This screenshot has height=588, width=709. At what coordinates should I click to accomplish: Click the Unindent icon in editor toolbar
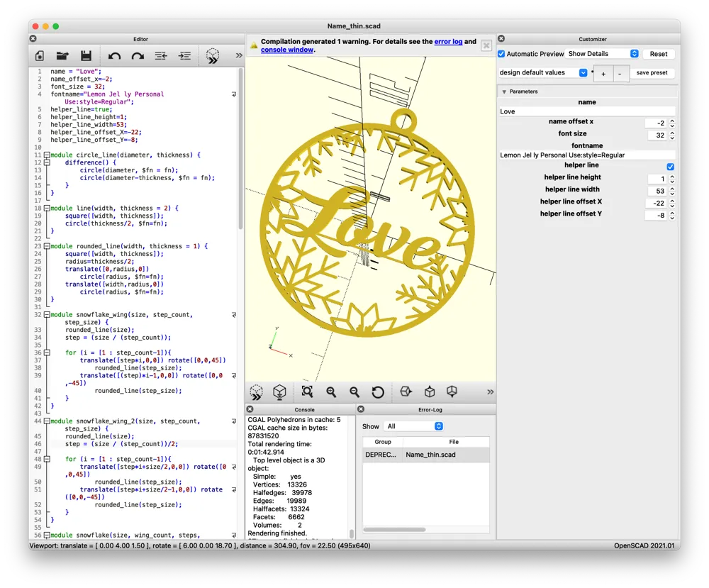(x=161, y=56)
